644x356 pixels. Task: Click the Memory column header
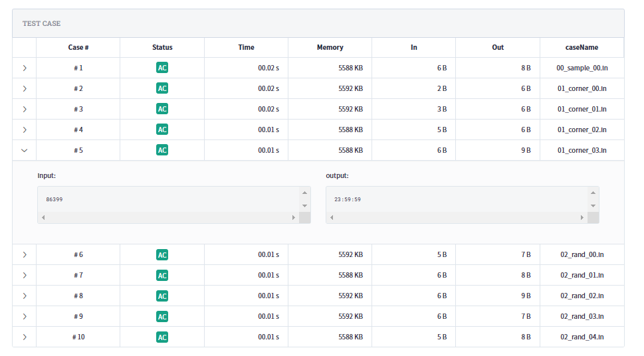[x=330, y=47]
